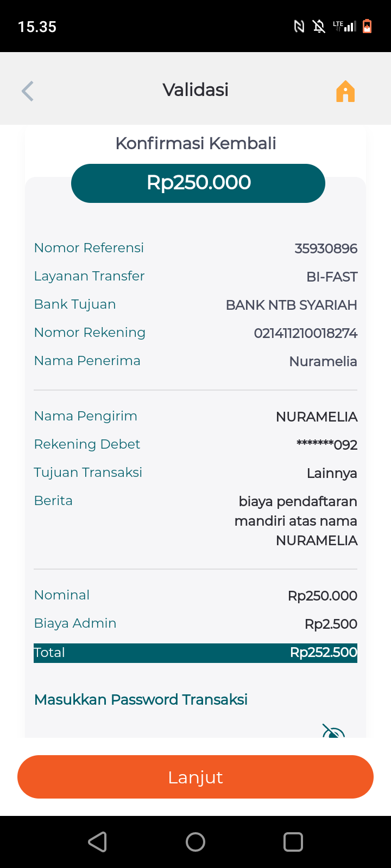The image size is (391, 868).
Task: Tap the clock showing 15.35
Action: tap(37, 27)
